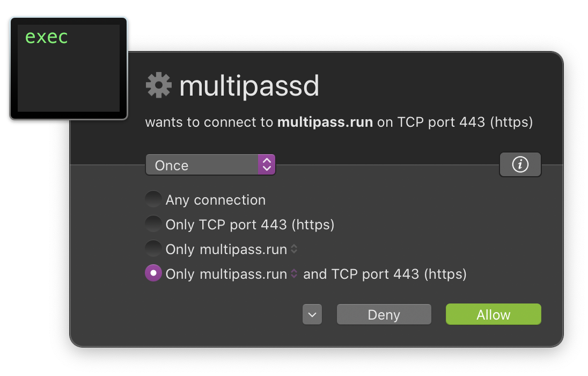Click the exec terminal preview window
The height and width of the screenshot is (376, 588).
(68, 67)
